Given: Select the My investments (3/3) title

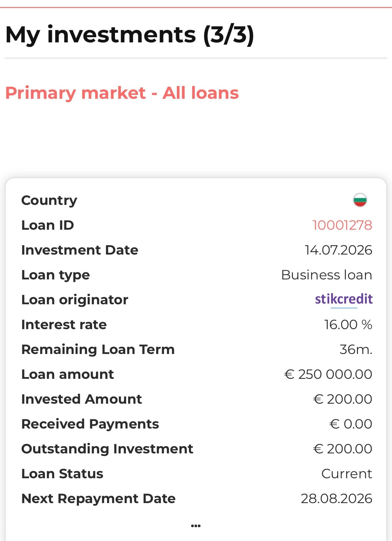Looking at the screenshot, I should [x=130, y=34].
